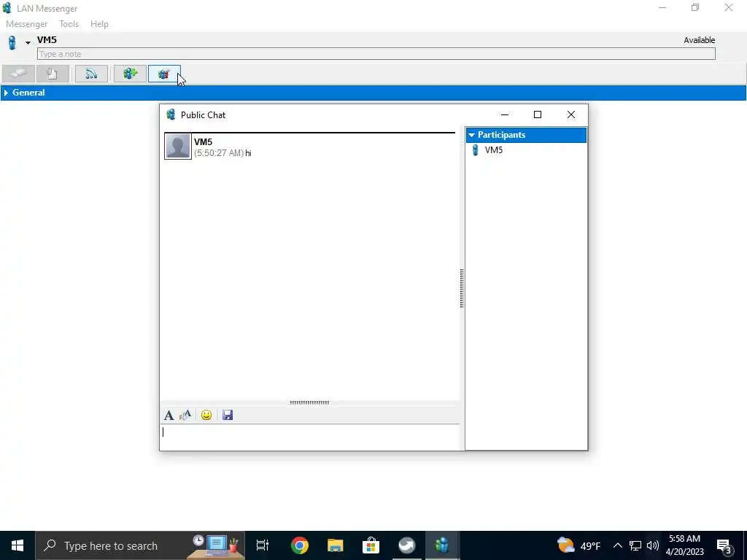The image size is (747, 560).
Task: Open the broadcast message toolbar icon
Action: coord(91,74)
